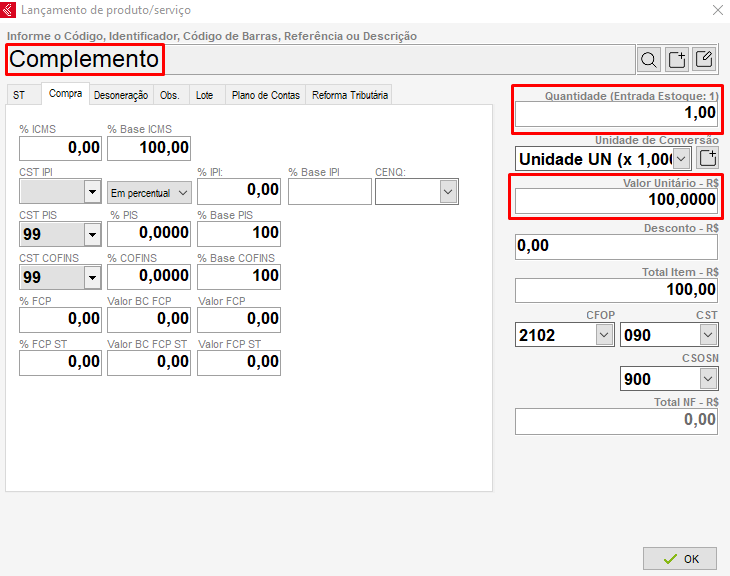Click the Desconto - R$ field

point(616,246)
